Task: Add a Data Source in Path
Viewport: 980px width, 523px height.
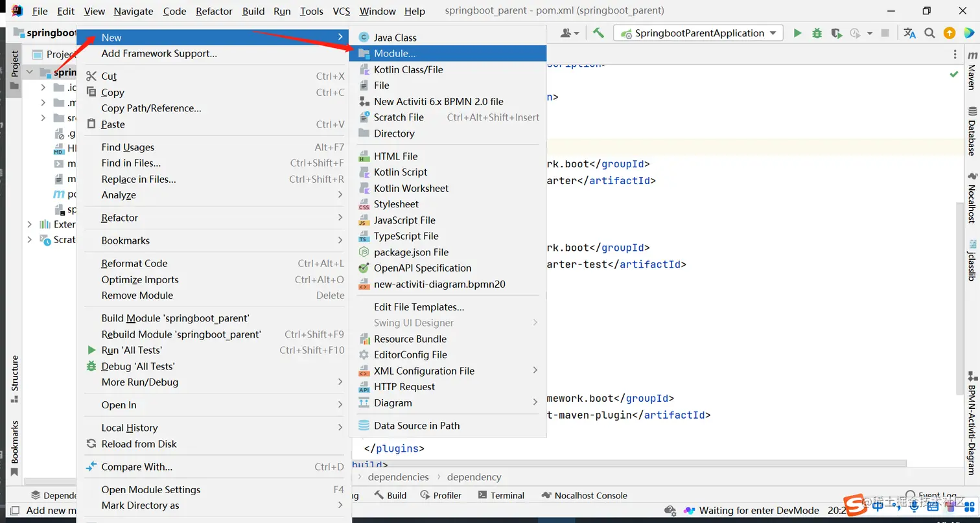Action: pos(448,426)
